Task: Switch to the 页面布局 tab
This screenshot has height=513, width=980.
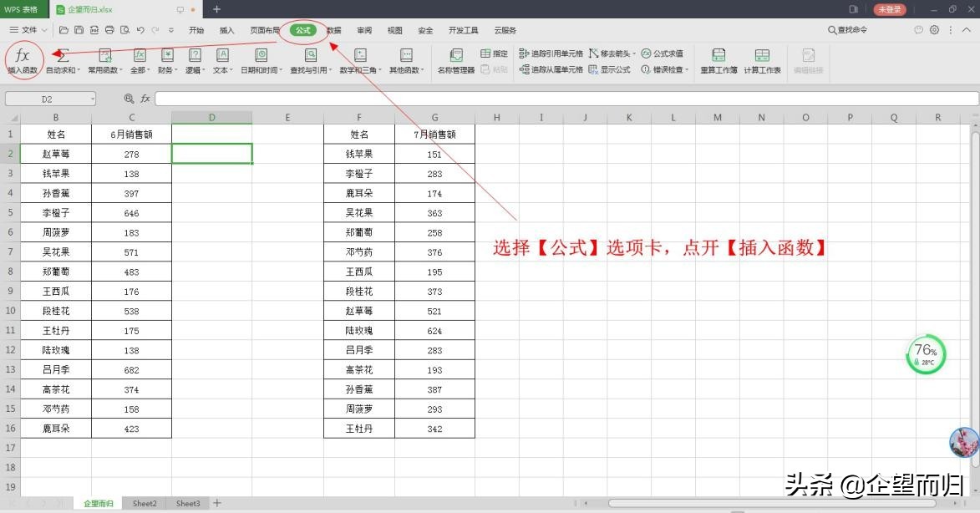Action: point(265,30)
